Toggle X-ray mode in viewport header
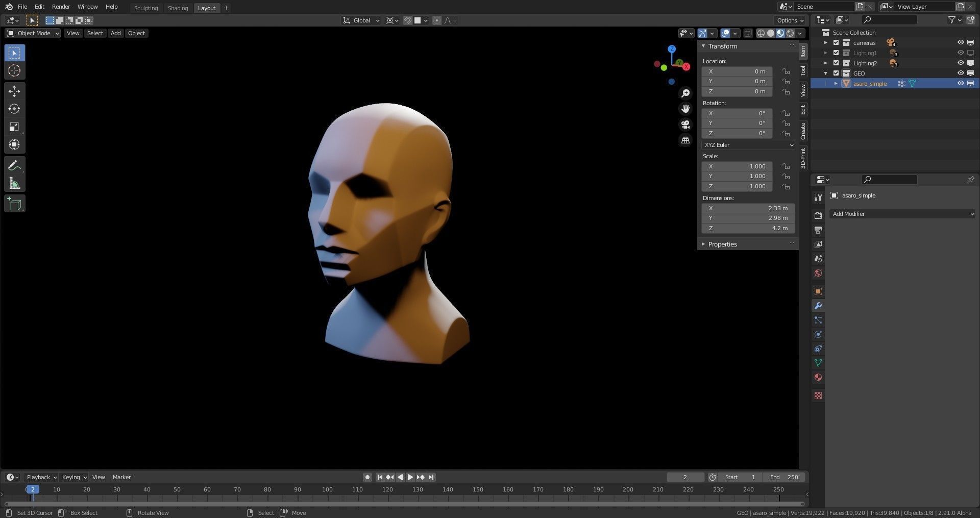This screenshot has height=518, width=980. 748,33
